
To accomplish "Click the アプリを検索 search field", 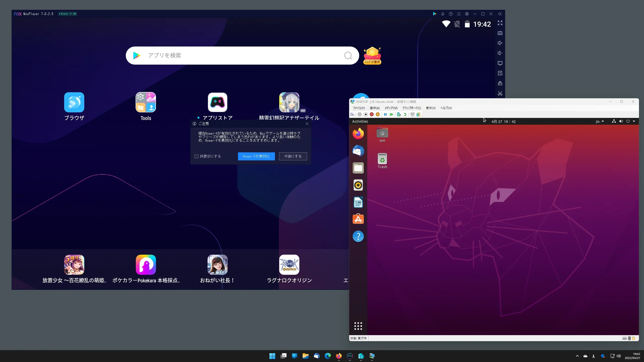I will tap(243, 56).
